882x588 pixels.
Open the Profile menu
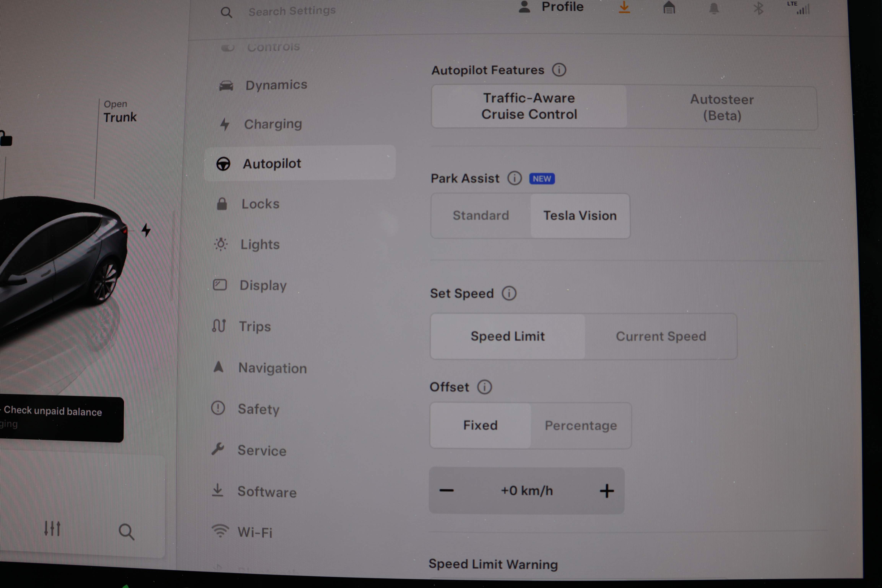[x=551, y=7]
